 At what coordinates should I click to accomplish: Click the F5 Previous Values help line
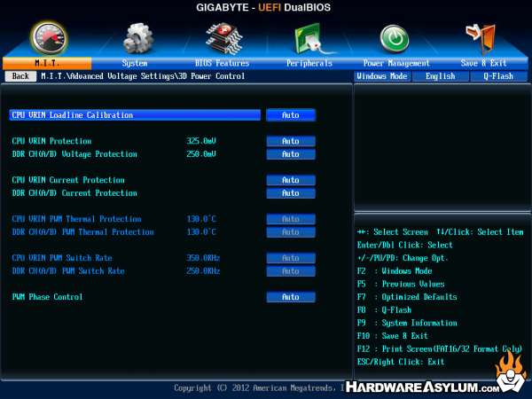pos(401,284)
